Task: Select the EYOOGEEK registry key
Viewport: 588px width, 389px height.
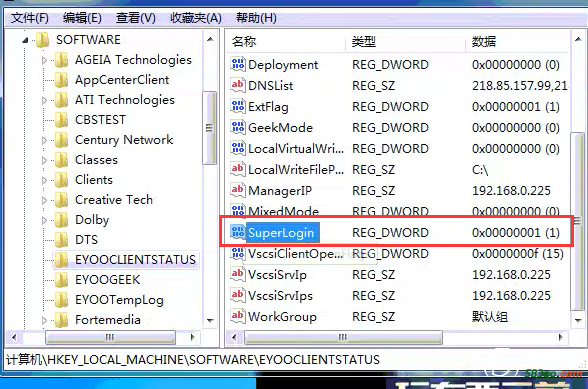Action: tap(108, 280)
